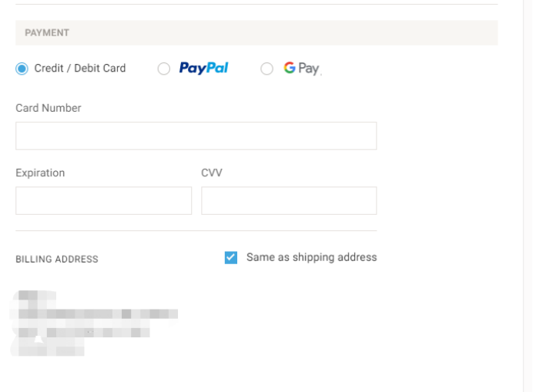Click the colorful Google G icon
This screenshot has height=392, width=533.
(290, 68)
